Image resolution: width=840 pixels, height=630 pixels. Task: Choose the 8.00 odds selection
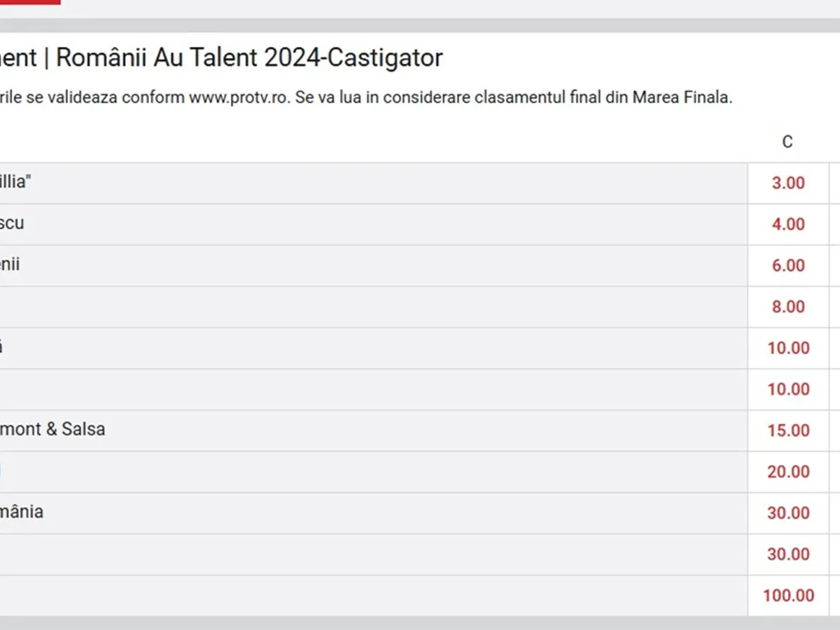click(788, 307)
